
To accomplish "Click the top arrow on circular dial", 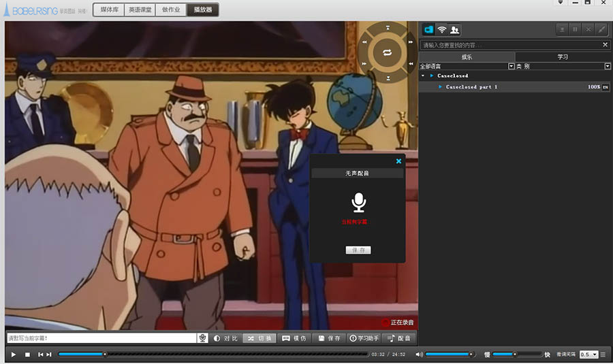I will [388, 28].
